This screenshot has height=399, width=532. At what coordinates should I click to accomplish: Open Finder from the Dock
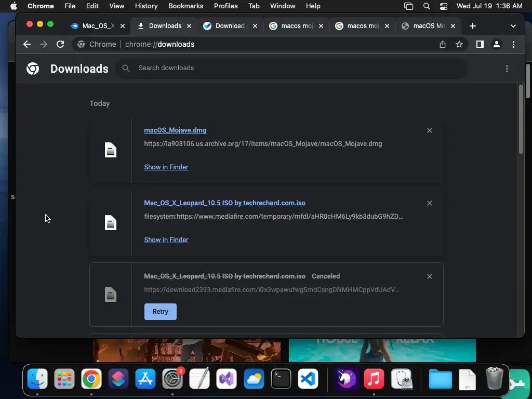(37, 379)
